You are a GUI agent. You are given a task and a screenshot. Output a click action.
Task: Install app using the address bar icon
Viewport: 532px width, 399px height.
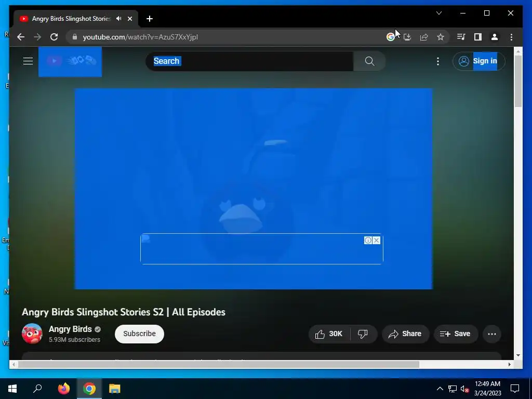pos(407,37)
